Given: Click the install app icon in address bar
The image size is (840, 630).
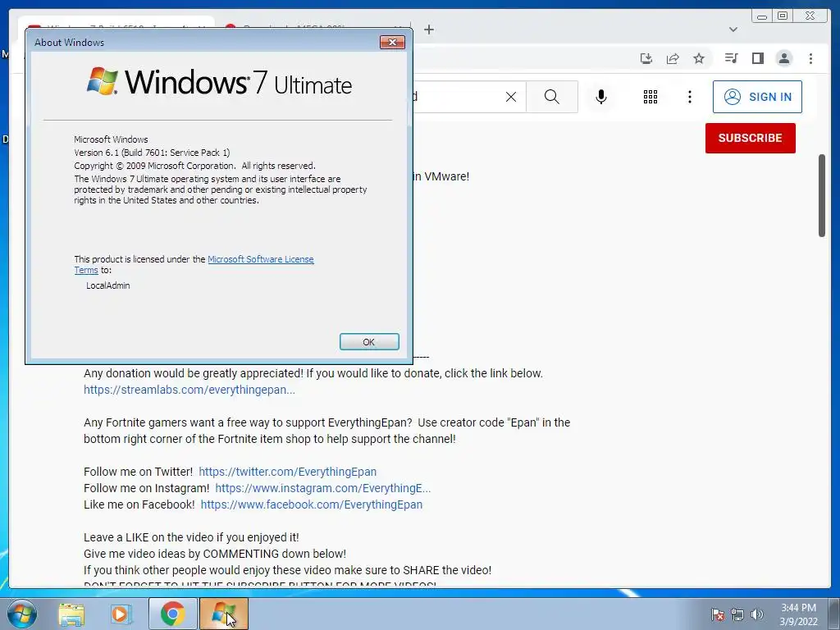Looking at the screenshot, I should coord(646,58).
